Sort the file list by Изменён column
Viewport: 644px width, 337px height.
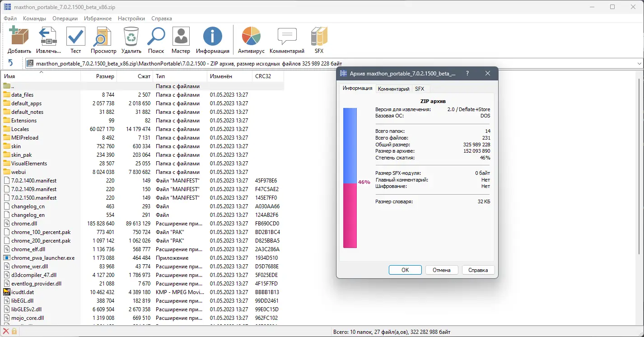pyautogui.click(x=229, y=76)
